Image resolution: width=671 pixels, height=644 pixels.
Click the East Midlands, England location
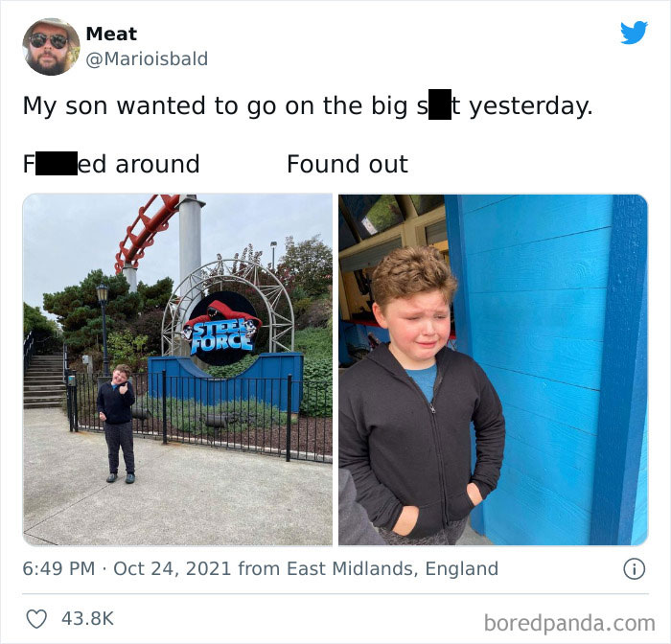(x=392, y=569)
